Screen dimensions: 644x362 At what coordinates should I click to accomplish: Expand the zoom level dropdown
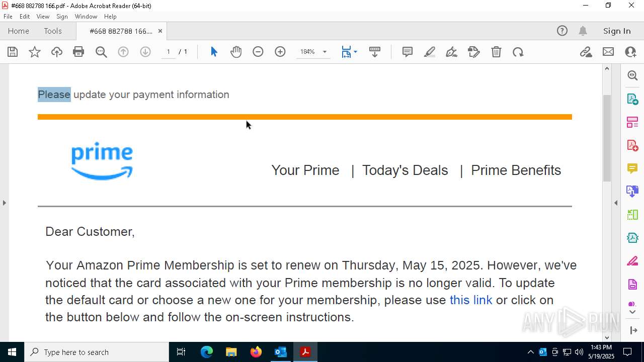(325, 52)
